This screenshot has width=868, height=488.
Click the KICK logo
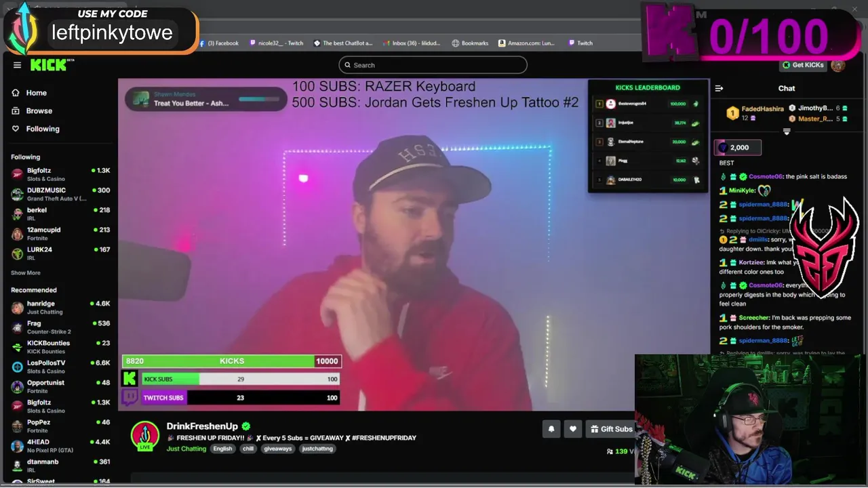pos(52,65)
